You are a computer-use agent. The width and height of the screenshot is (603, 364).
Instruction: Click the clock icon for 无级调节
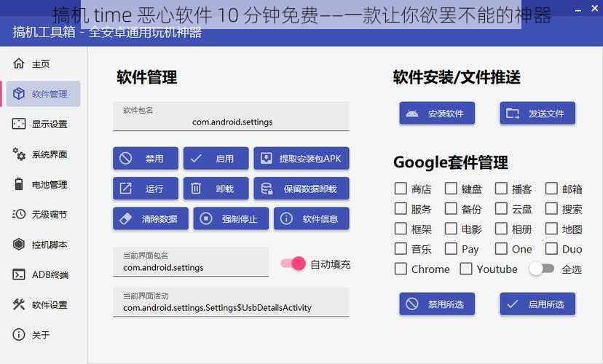18,214
